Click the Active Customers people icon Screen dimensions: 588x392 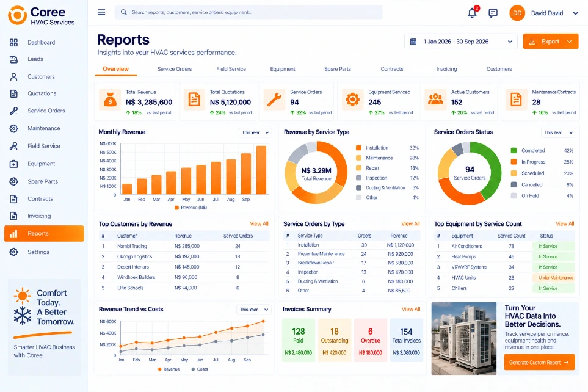435,100
